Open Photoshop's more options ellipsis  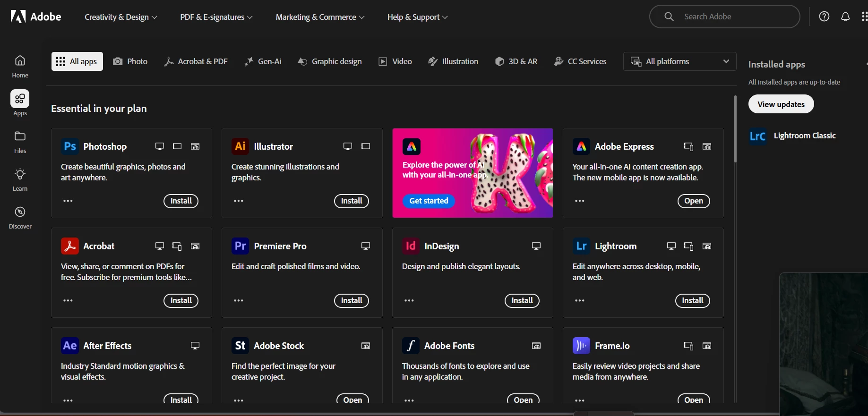coord(68,201)
